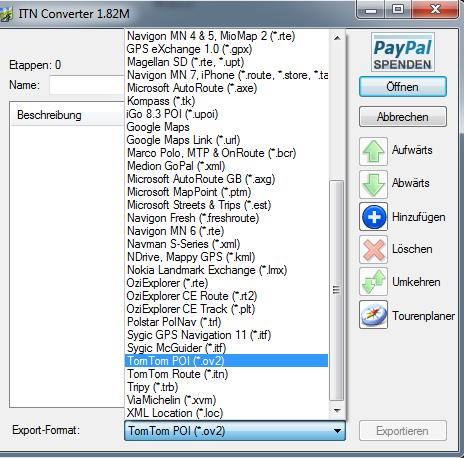The image size is (464, 458).
Task: Open the Tourenplaner compass icon
Action: pyautogui.click(x=373, y=314)
